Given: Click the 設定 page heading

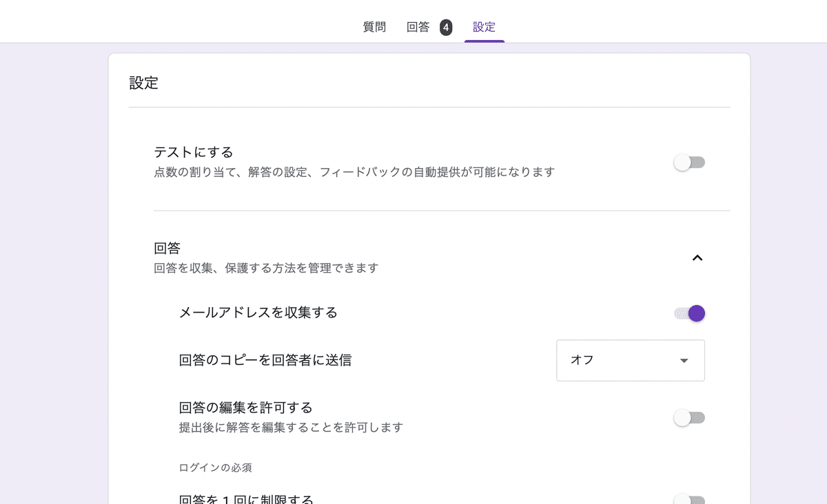Looking at the screenshot, I should pos(144,83).
